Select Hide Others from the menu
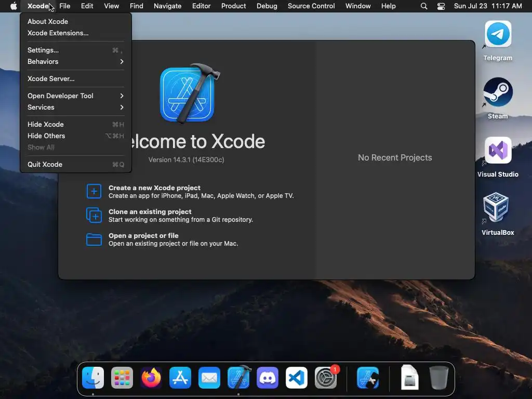 (76, 136)
